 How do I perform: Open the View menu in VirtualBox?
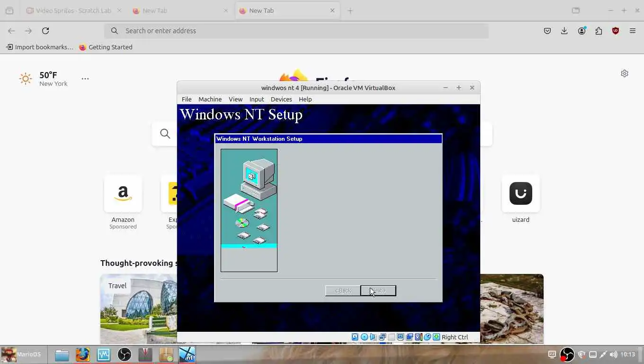click(235, 99)
